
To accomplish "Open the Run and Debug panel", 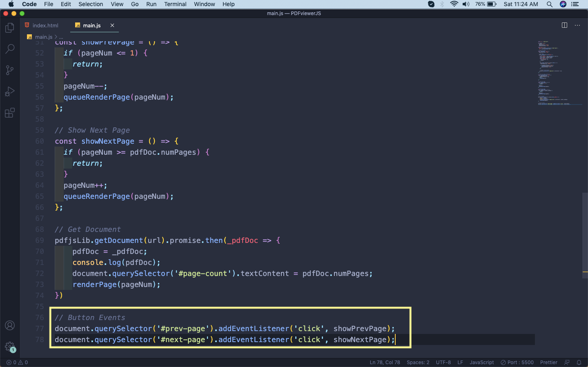I will coord(10,91).
